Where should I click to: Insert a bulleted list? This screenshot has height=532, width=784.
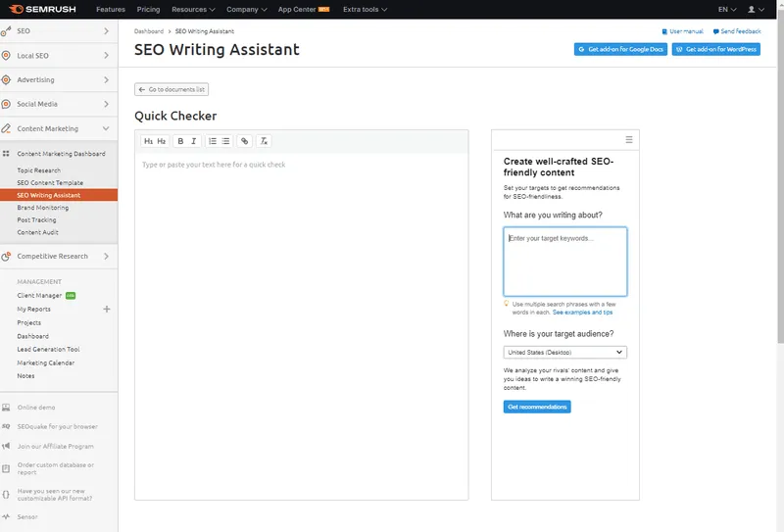tap(225, 141)
